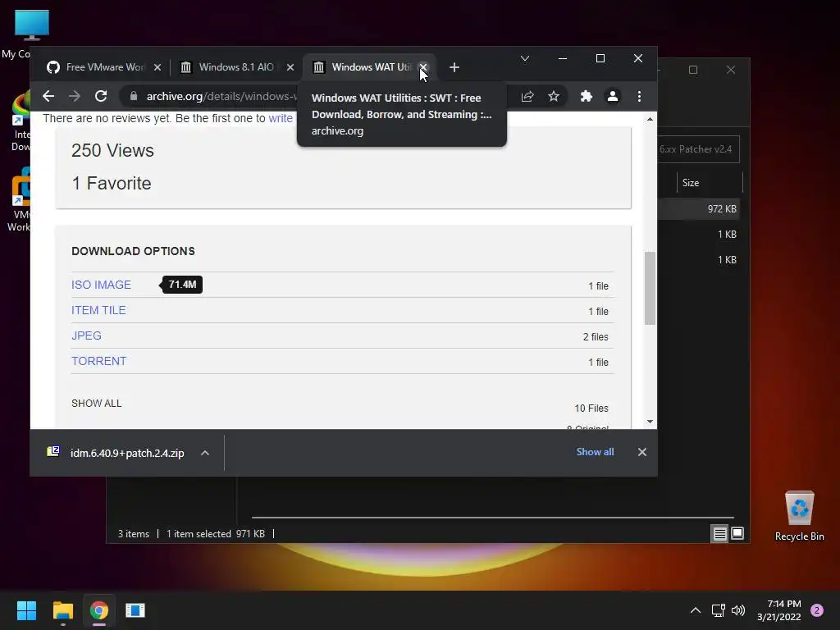Open volume control tray icon
This screenshot has height=630, width=840.
[x=738, y=610]
